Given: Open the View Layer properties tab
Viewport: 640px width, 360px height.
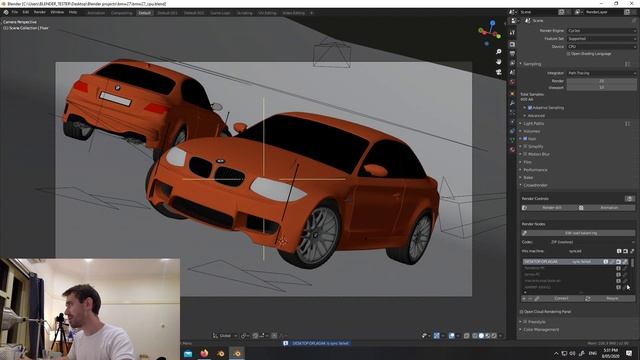Looking at the screenshot, I should pos(513,63).
